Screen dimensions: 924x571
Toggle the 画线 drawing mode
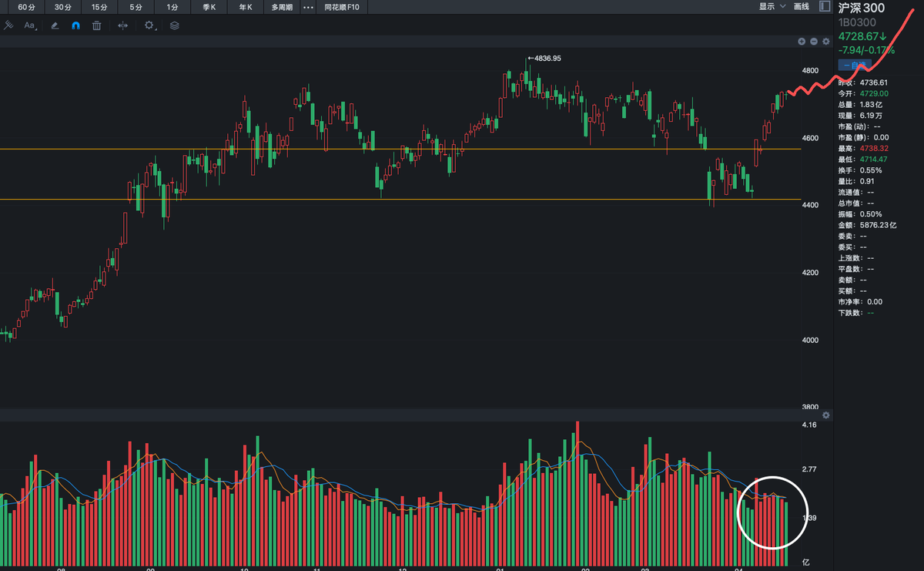coord(802,7)
